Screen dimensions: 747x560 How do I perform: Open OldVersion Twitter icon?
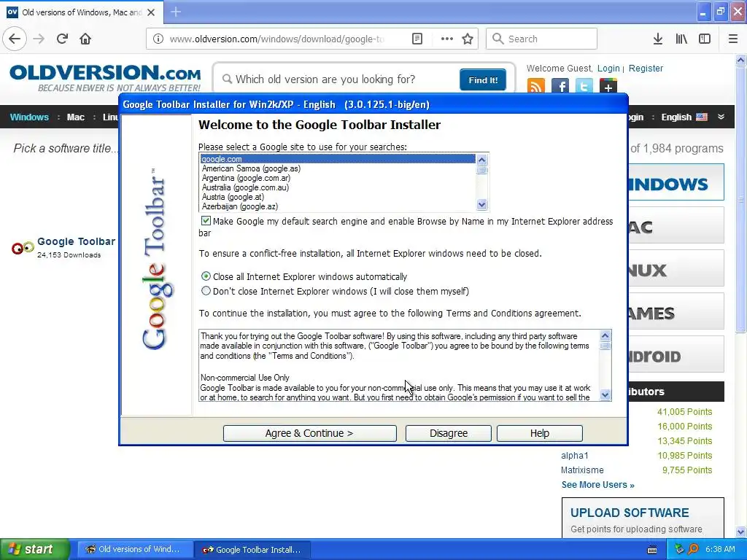584,86
